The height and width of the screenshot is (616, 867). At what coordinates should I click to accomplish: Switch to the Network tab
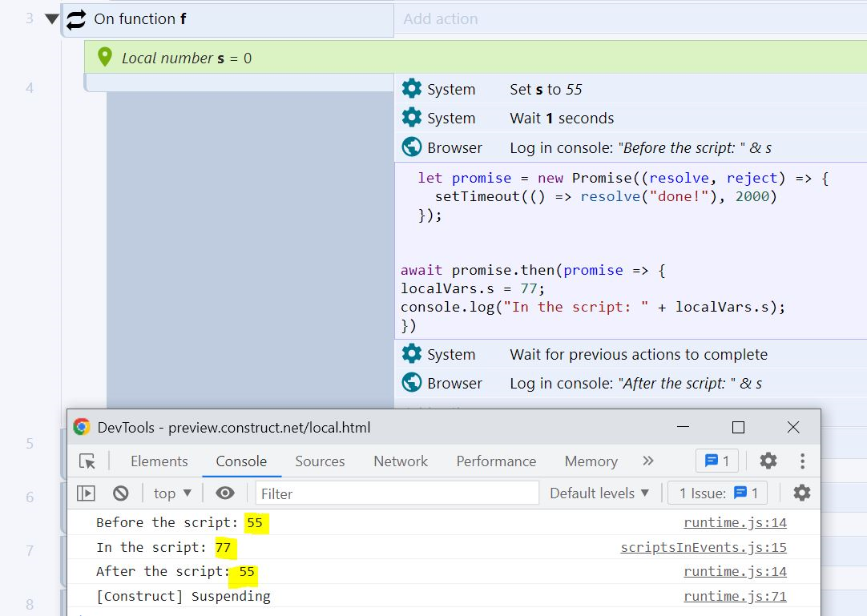[x=401, y=461]
